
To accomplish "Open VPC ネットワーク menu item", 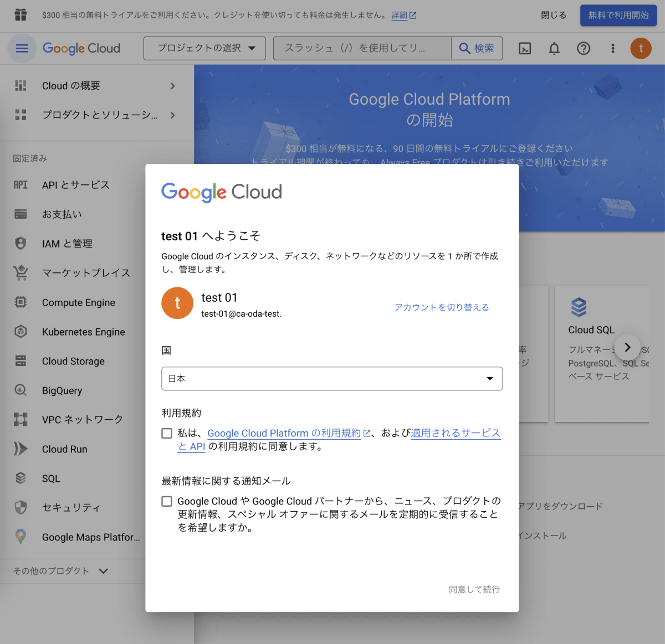I will coord(83,420).
